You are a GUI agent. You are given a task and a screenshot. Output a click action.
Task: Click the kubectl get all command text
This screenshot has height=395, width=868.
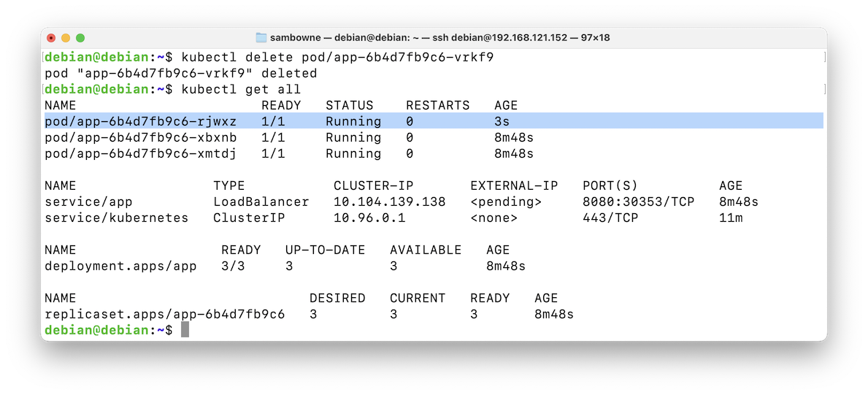pyautogui.click(x=242, y=89)
